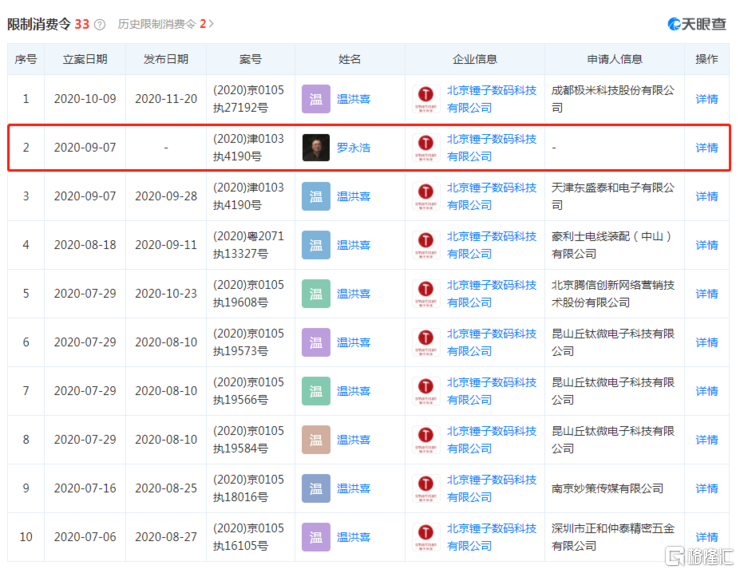Select applicant 成都极米科技股份有限公司
740x573 pixels.
[x=613, y=99]
